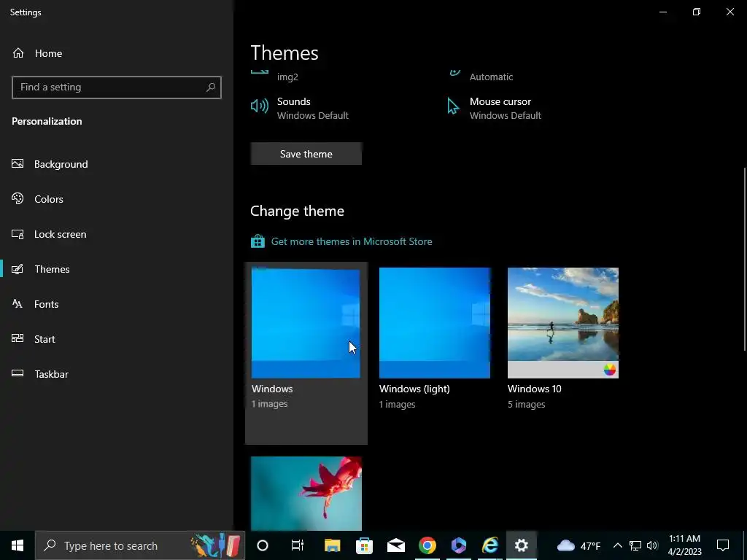Open volume control tray icon
Viewport: 747px width, 560px height.
(652, 545)
